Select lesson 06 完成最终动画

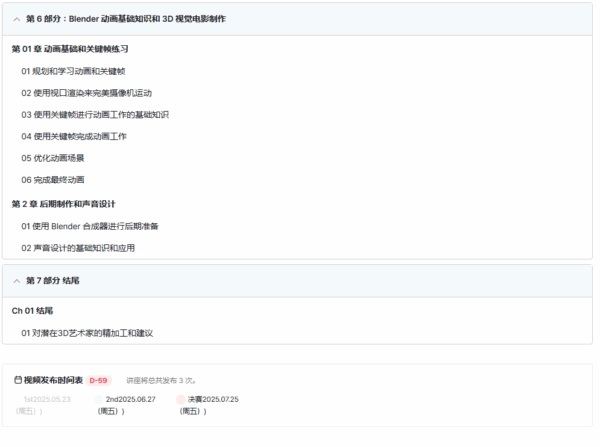[53, 180]
